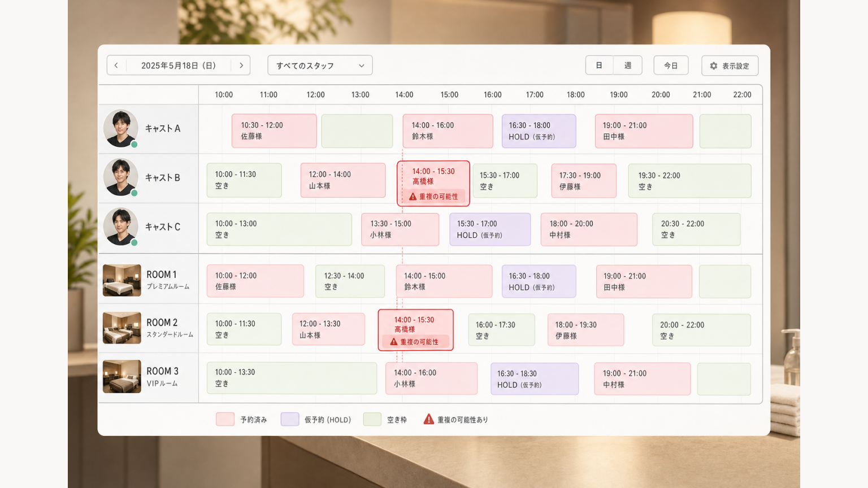Click キャストB profile photo
Screen dimensions: 868x488
click(x=121, y=177)
